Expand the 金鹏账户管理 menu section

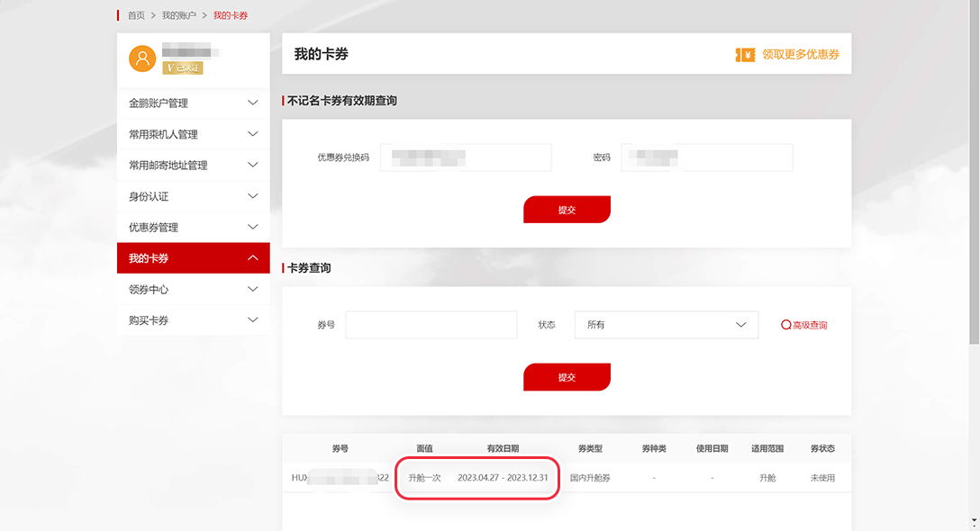(193, 103)
